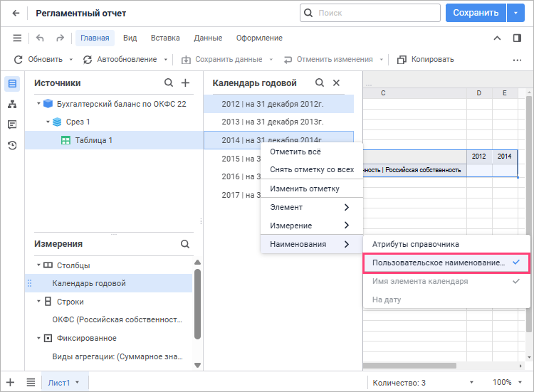
Task: Toggle the side panel icon in ribbon
Action: (517, 38)
